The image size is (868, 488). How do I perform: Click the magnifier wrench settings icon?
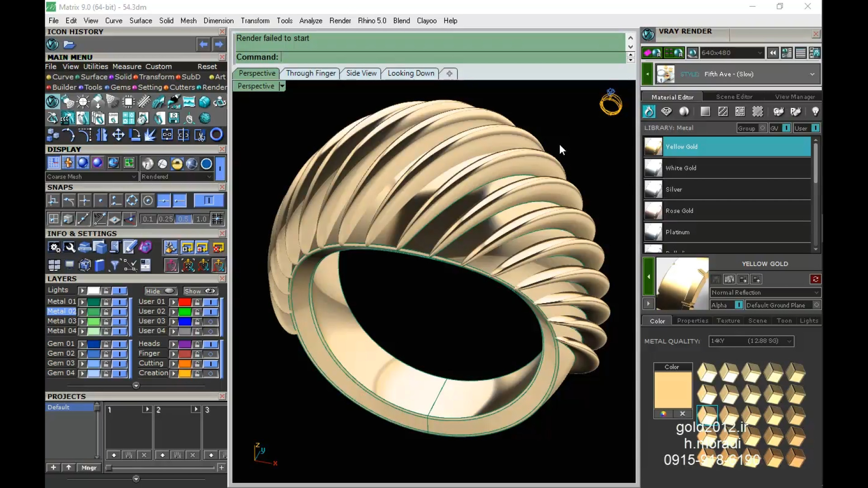(x=69, y=247)
